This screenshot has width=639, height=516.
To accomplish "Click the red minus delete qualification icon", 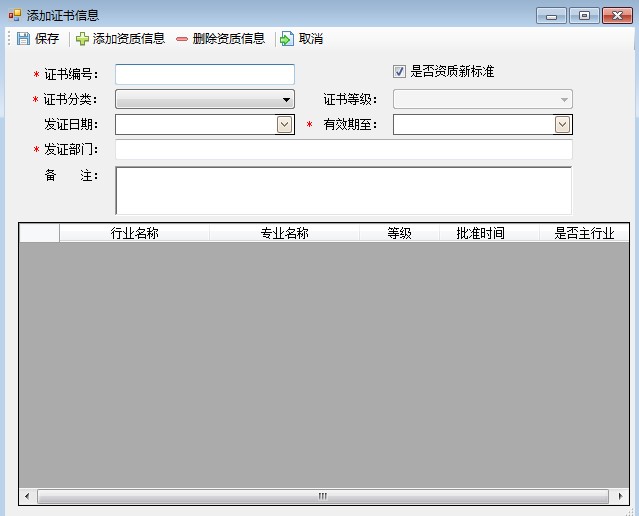I will click(x=182, y=39).
